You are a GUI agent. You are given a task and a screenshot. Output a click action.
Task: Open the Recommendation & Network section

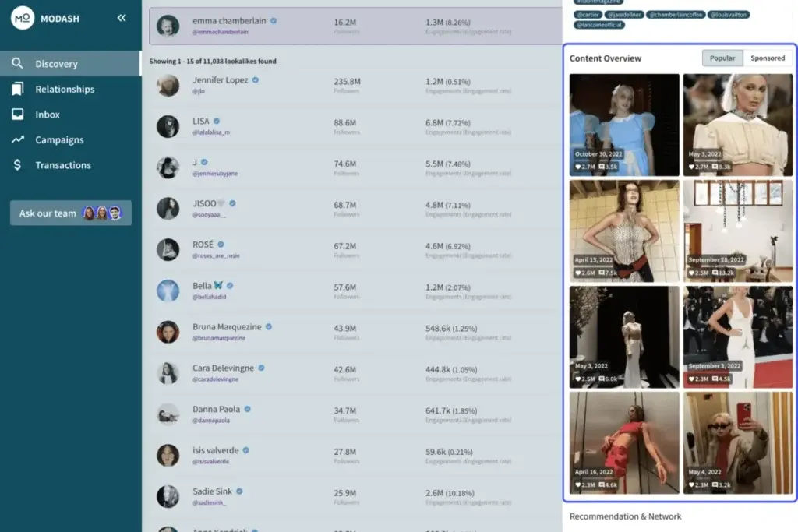point(625,516)
